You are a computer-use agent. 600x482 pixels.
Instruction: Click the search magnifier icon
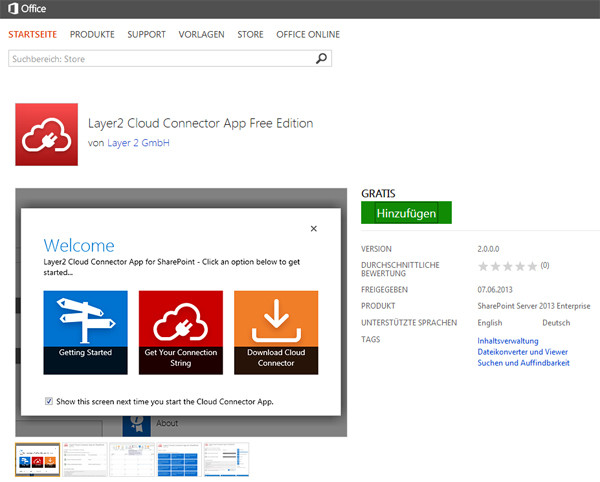[321, 59]
